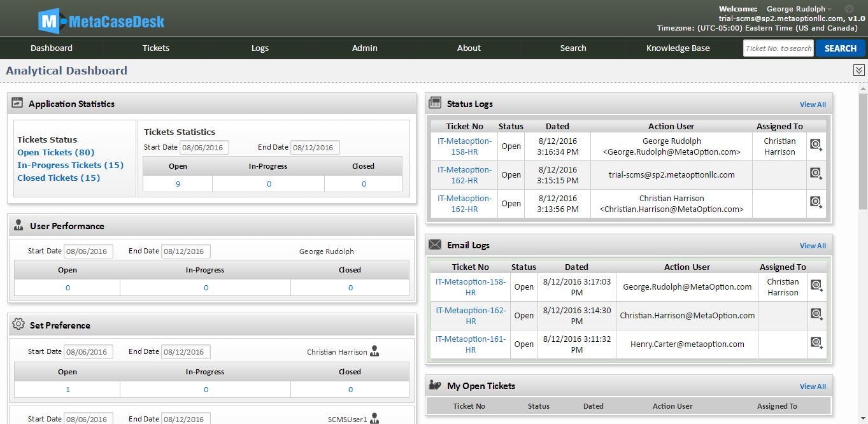Switch to the Knowledge Base section

678,48
